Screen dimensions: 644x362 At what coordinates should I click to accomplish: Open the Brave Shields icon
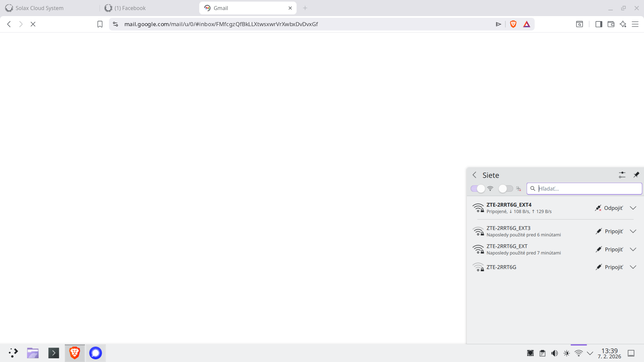(513, 24)
